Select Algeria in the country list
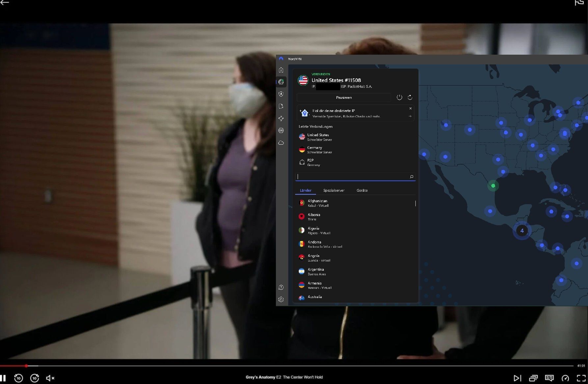 (x=355, y=230)
